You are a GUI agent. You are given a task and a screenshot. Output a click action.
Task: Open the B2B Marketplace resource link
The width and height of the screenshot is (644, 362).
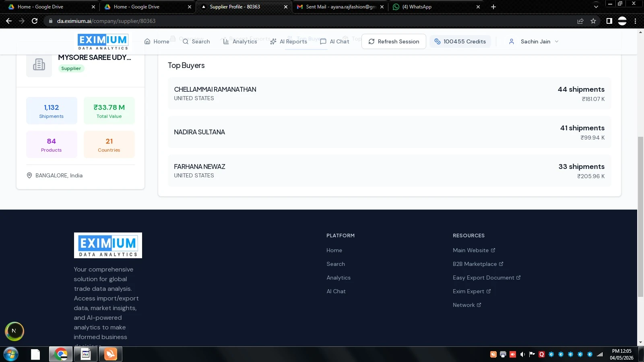[478, 264]
